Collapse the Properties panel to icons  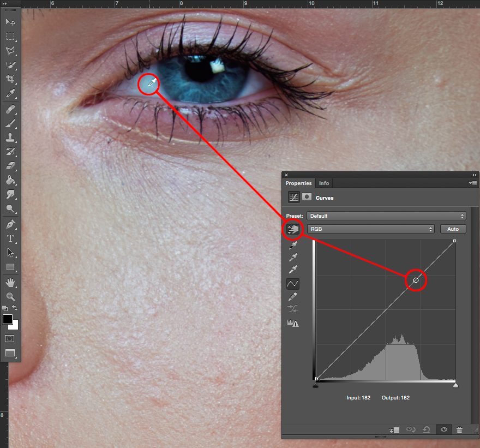(x=474, y=175)
